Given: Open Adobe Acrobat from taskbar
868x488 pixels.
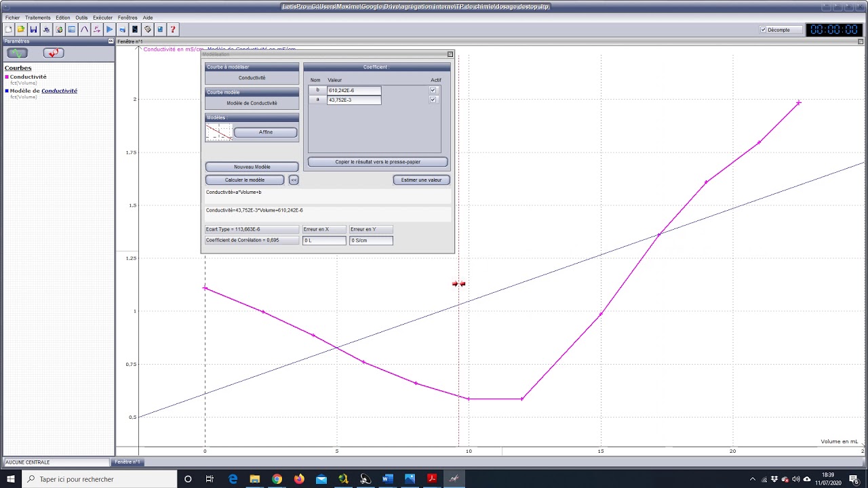Looking at the screenshot, I should pos(432,479).
